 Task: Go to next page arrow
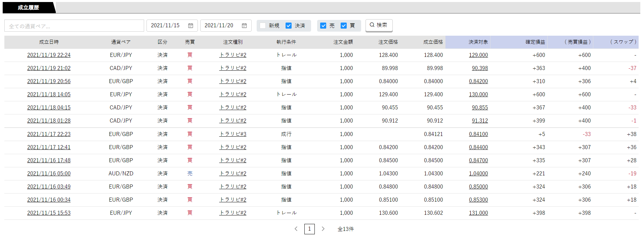323,229
